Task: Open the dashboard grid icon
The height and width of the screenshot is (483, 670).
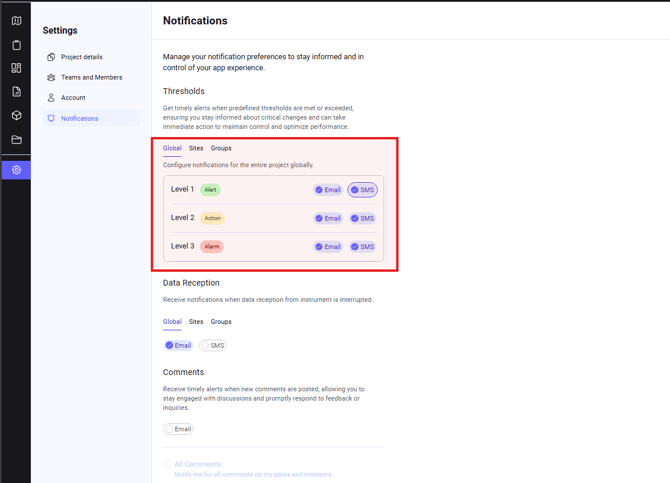Action: 16,68
